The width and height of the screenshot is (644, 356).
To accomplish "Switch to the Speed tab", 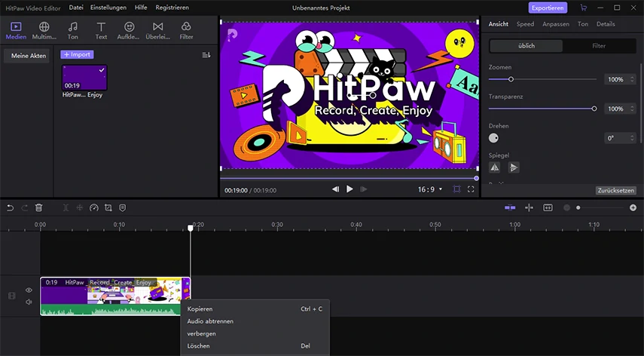I will [x=525, y=24].
